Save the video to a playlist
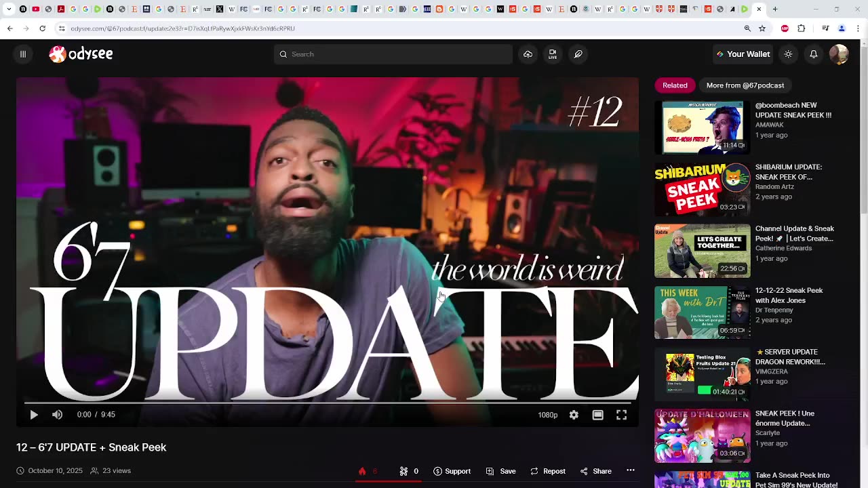The height and width of the screenshot is (488, 868). 500,471
